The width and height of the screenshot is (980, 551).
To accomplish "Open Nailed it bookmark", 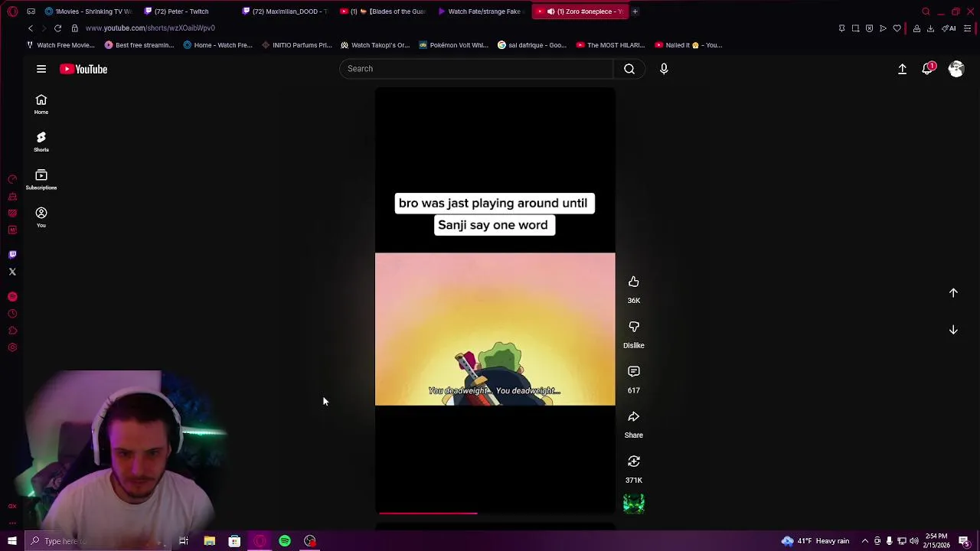I will coord(688,45).
